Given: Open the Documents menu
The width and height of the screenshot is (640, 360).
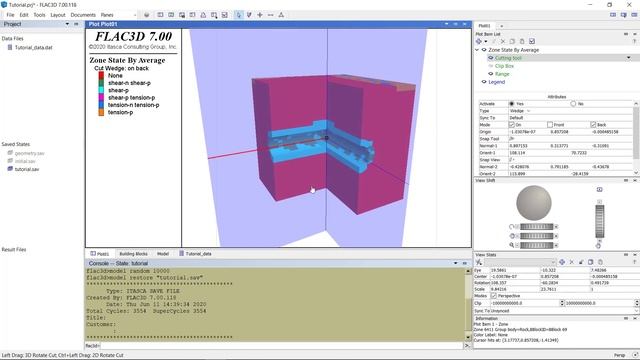Looking at the screenshot, I should [83, 15].
